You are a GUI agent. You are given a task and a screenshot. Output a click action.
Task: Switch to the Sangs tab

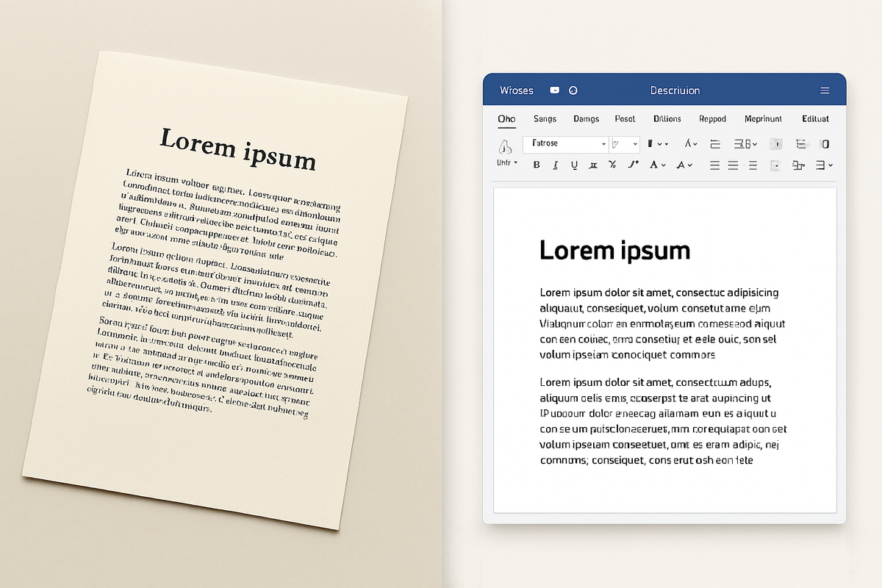coord(545,118)
